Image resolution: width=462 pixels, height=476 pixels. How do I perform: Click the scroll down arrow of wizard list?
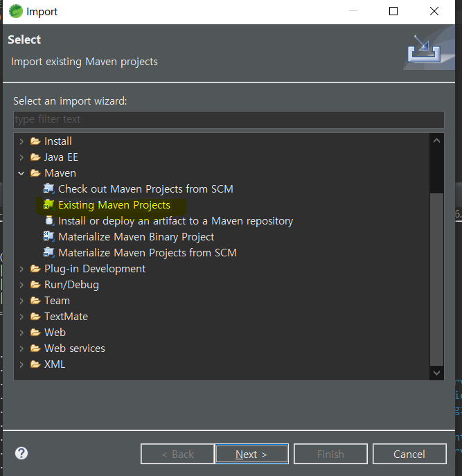click(436, 373)
